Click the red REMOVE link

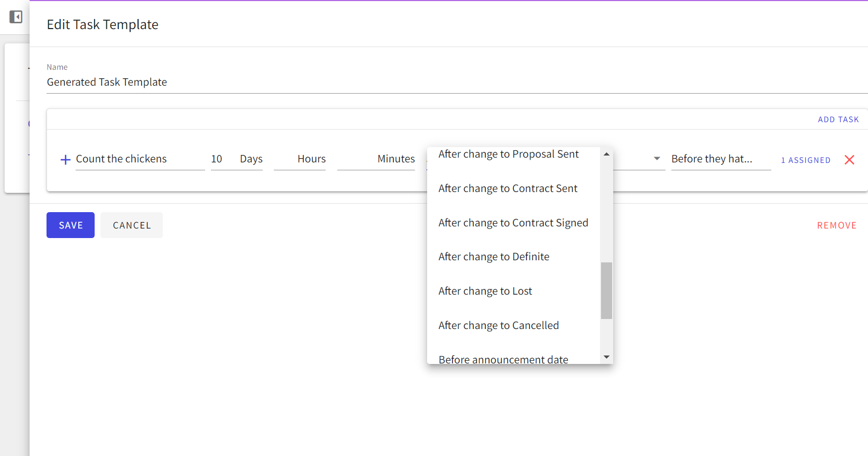[836, 225]
